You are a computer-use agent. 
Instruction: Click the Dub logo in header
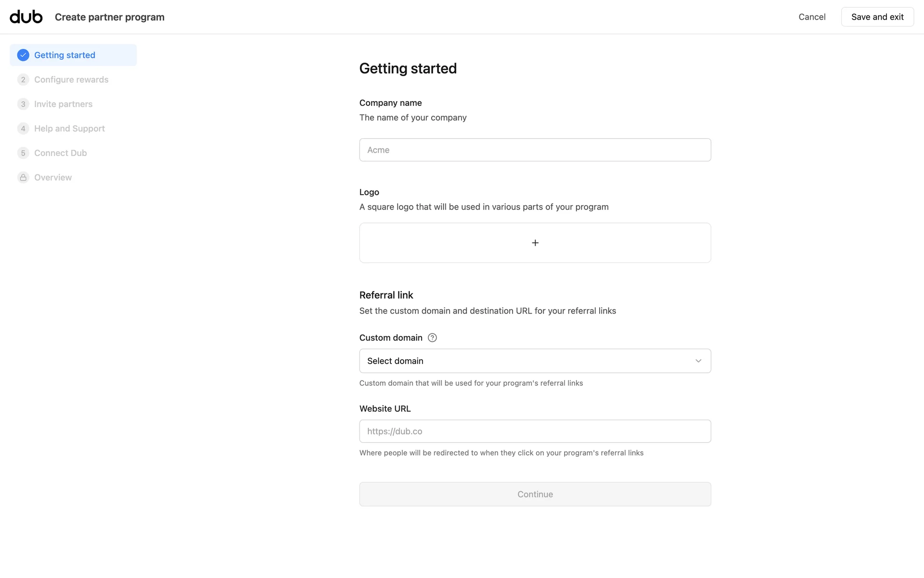coord(26,17)
